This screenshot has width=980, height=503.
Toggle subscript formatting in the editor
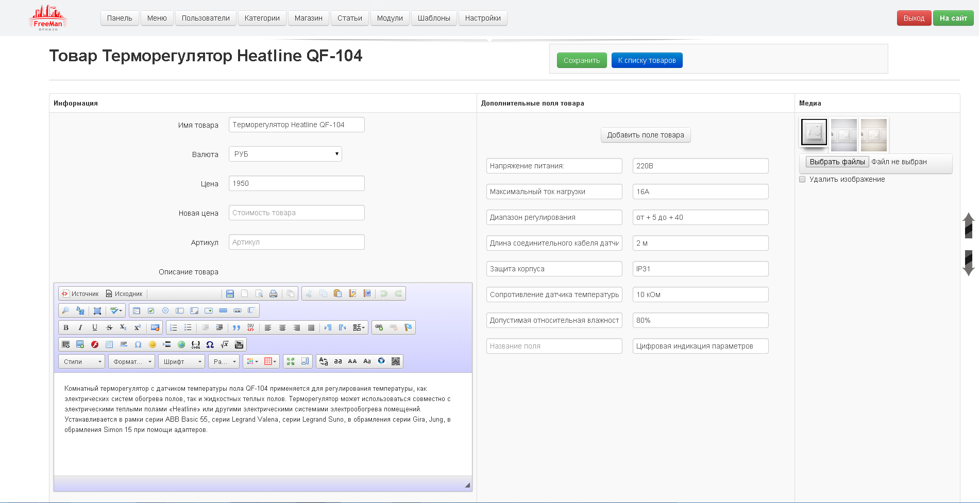[x=123, y=327]
